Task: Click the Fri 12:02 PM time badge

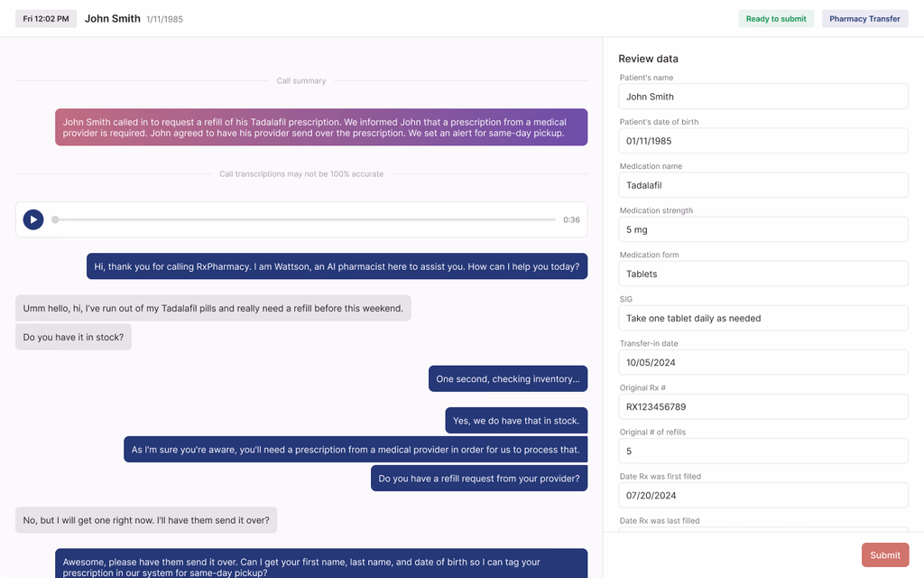Action: pos(46,19)
